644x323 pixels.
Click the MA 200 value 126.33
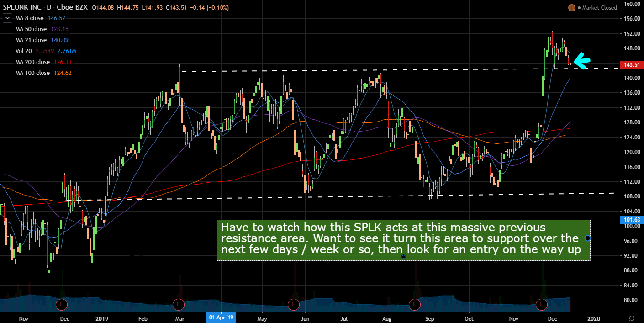click(x=62, y=62)
